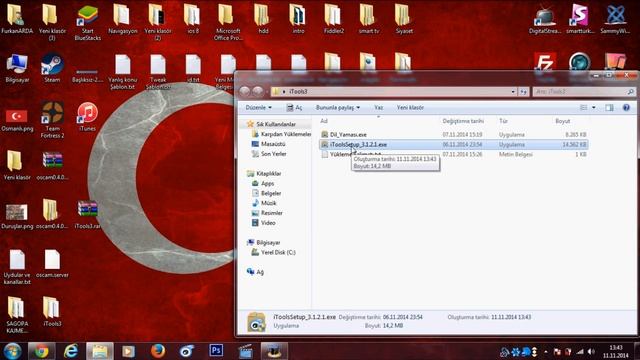Go back with Explorer back arrow
Image resolution: width=640 pixels, height=360 pixels.
[244, 92]
